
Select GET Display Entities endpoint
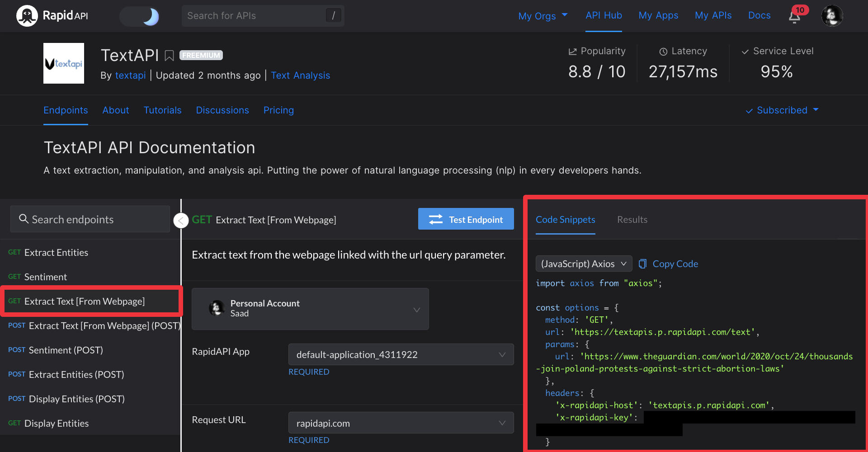pyautogui.click(x=90, y=424)
